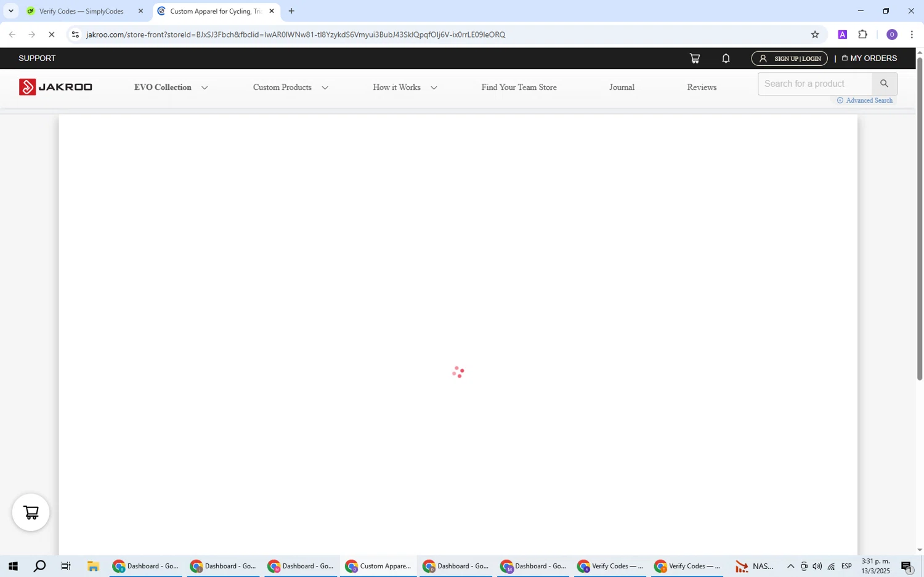Switch to first Dashboard taskbar window
The image size is (924, 577).
click(146, 567)
